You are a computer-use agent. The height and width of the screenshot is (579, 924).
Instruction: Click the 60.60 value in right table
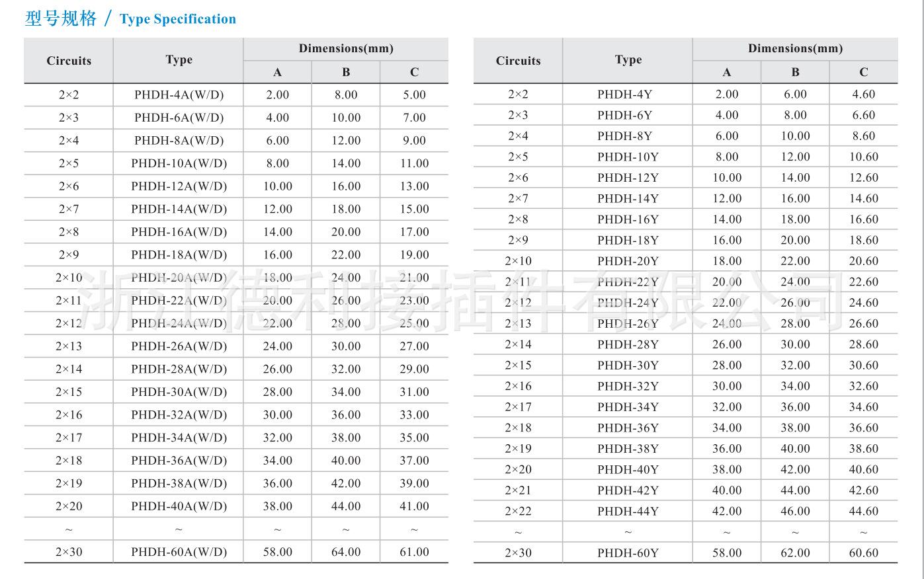(863, 553)
